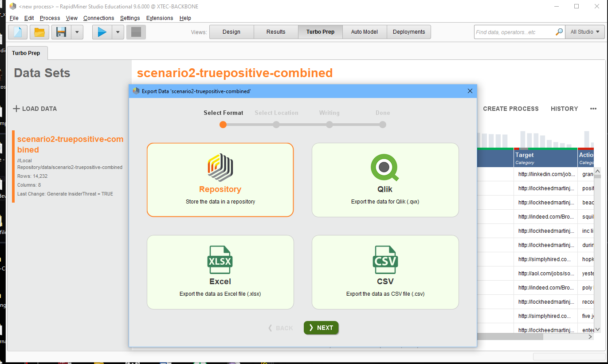The width and height of the screenshot is (608, 364).
Task: Open the Settings menu
Action: [130, 18]
